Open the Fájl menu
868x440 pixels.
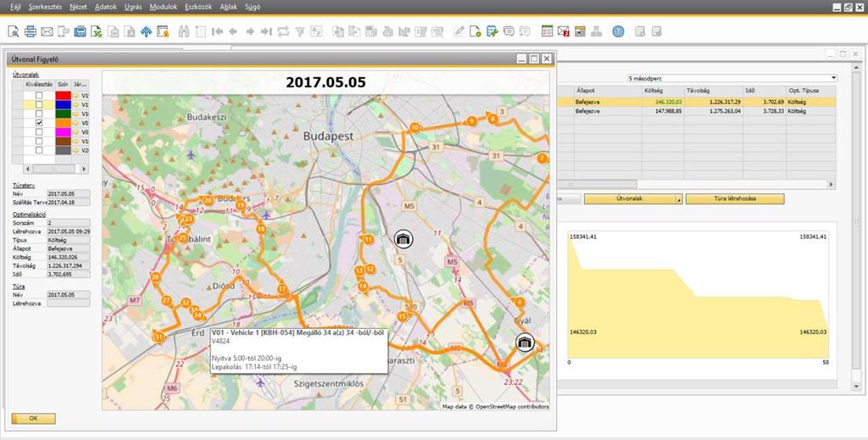coord(15,7)
